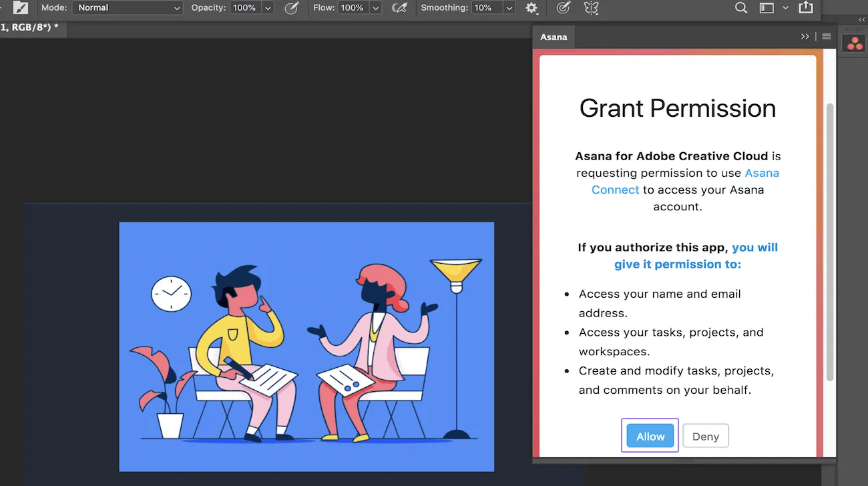Enable airbrush-style build-up effects
This screenshot has height=486, width=868.
click(x=399, y=8)
